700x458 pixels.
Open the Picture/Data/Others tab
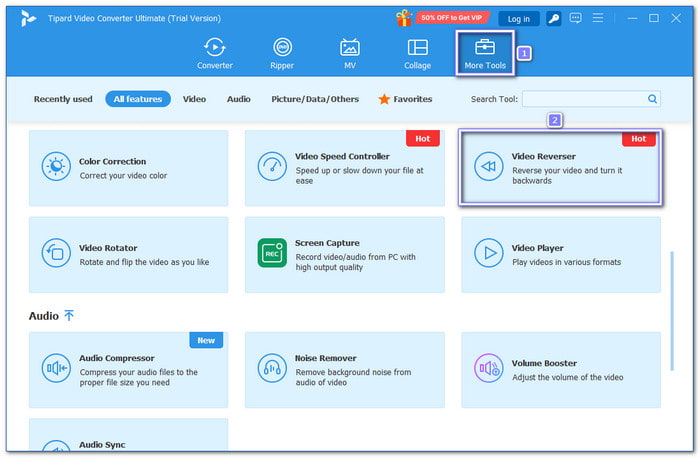pyautogui.click(x=315, y=99)
